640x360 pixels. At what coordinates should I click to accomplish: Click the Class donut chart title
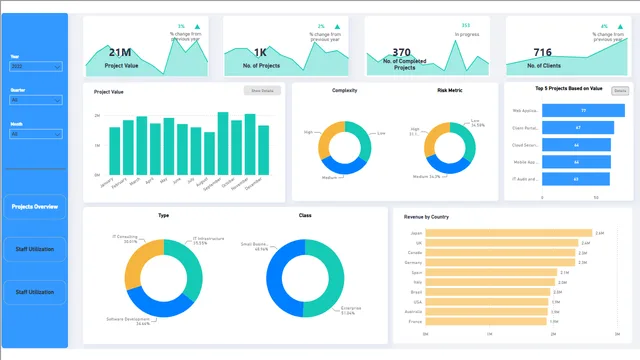pos(305,215)
